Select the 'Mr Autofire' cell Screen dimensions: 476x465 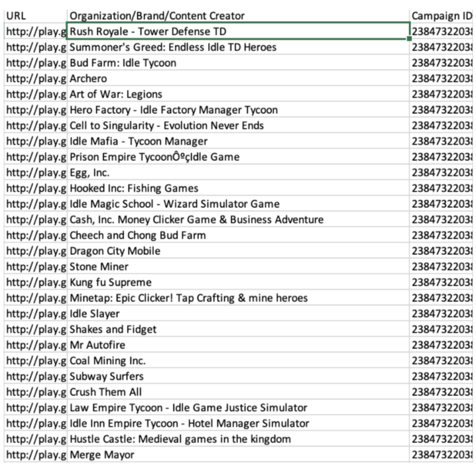click(x=238, y=345)
